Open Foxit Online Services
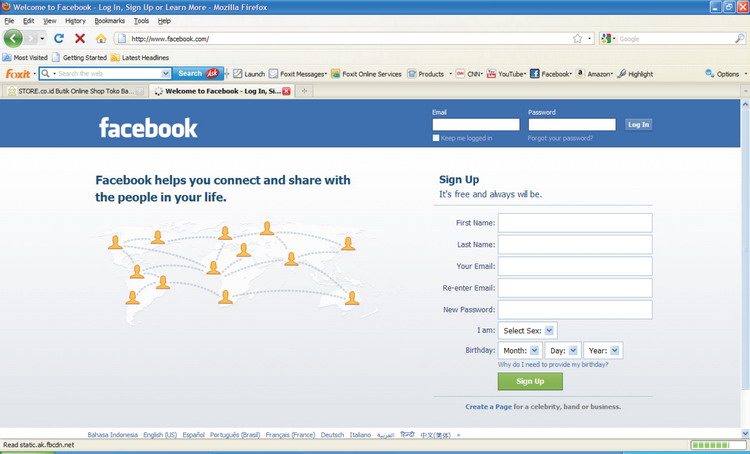The width and height of the screenshot is (750, 454). tap(366, 74)
